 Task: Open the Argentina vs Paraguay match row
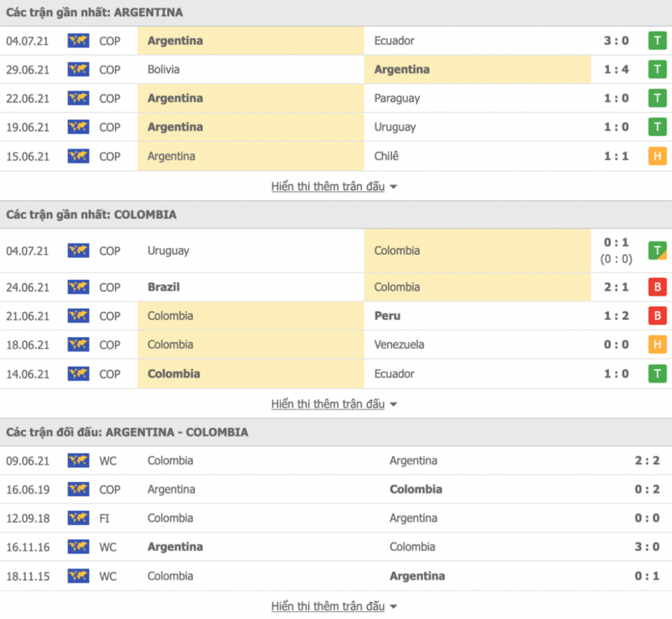click(x=336, y=98)
